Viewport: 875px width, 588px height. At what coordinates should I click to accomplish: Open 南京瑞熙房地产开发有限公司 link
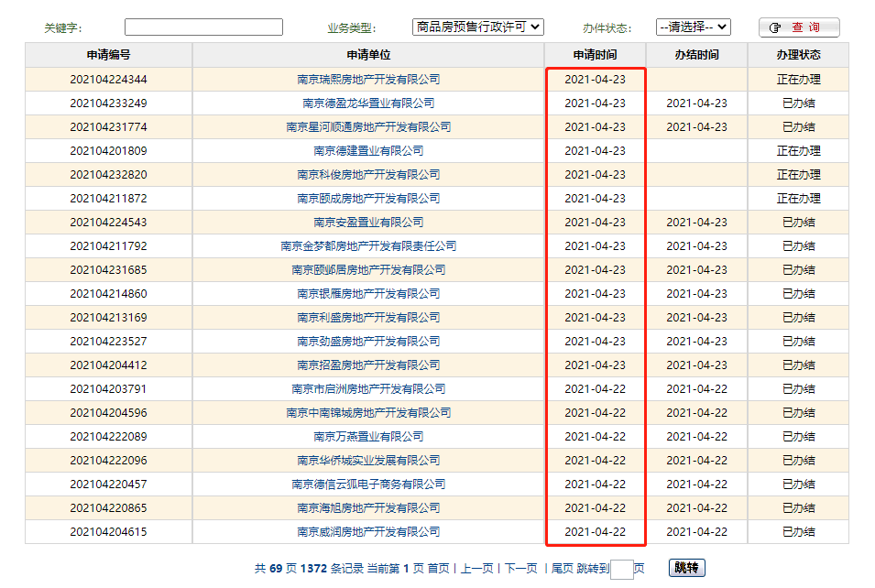(368, 80)
